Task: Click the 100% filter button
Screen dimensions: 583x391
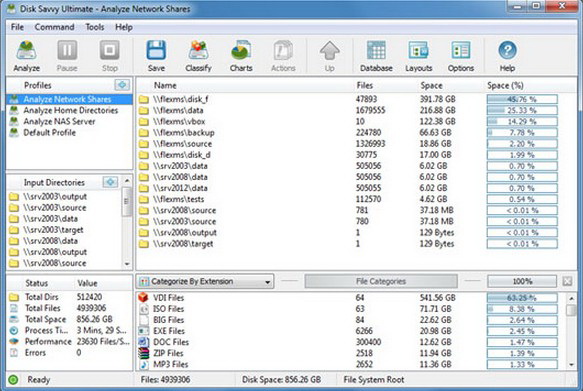Action: point(522,281)
